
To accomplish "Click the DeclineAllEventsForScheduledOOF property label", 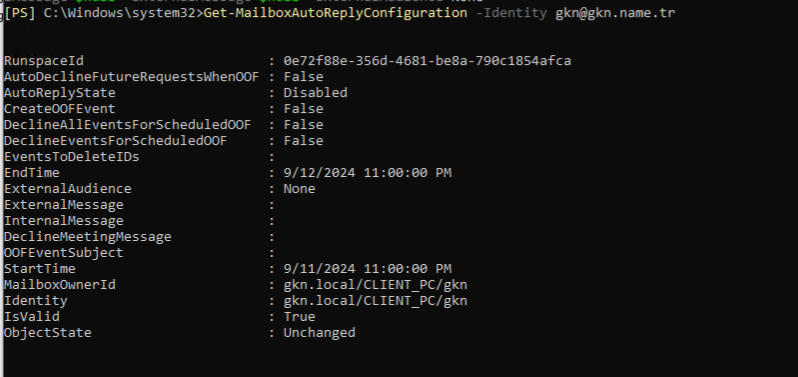I will (127, 125).
